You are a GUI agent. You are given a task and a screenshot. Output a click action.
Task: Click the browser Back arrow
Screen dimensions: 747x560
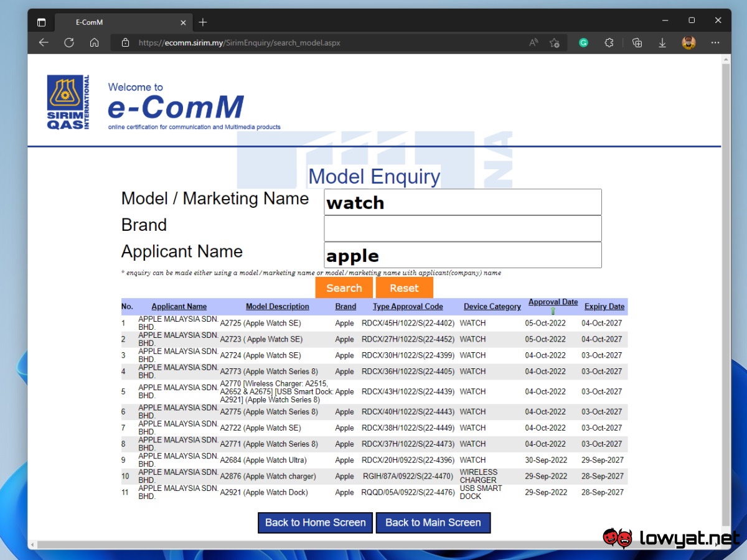pyautogui.click(x=44, y=43)
